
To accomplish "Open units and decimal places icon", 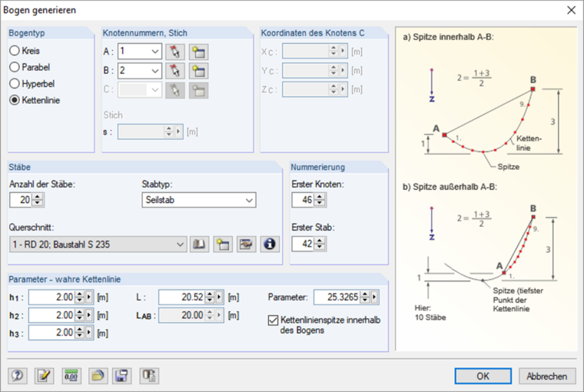I will [71, 376].
